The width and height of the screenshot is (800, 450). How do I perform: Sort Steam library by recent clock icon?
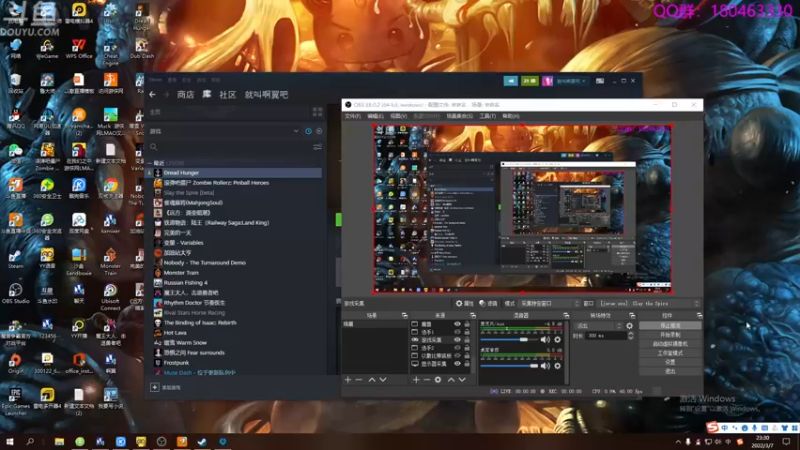coord(308,131)
